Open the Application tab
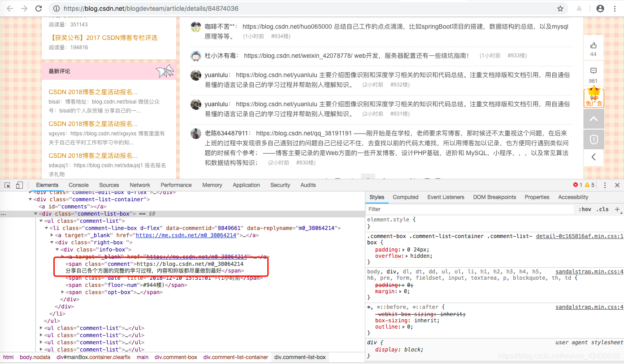 click(246, 185)
